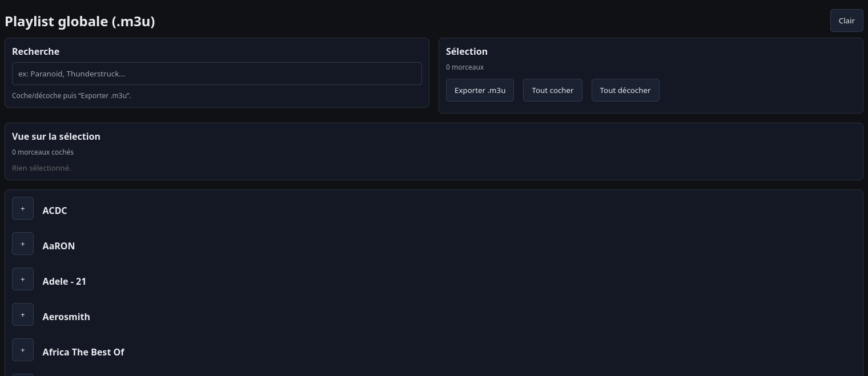Click the Recherche panel heading
The image size is (868, 376).
coord(35,51)
